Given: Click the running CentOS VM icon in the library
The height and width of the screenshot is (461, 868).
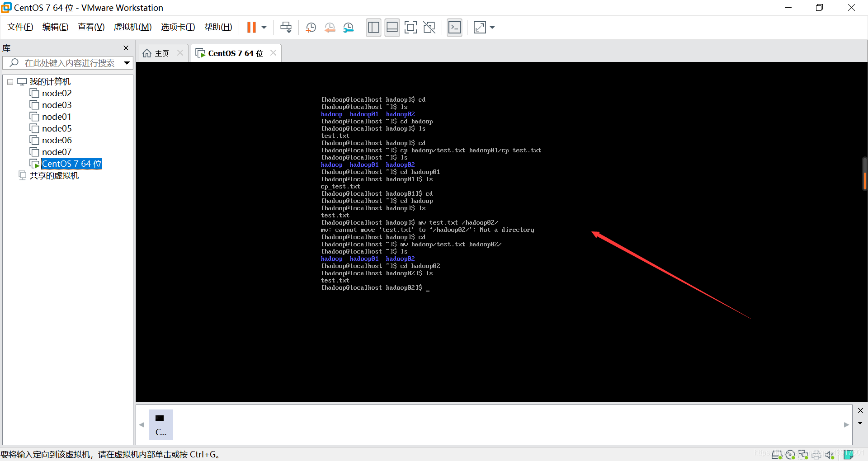Looking at the screenshot, I should click(34, 164).
